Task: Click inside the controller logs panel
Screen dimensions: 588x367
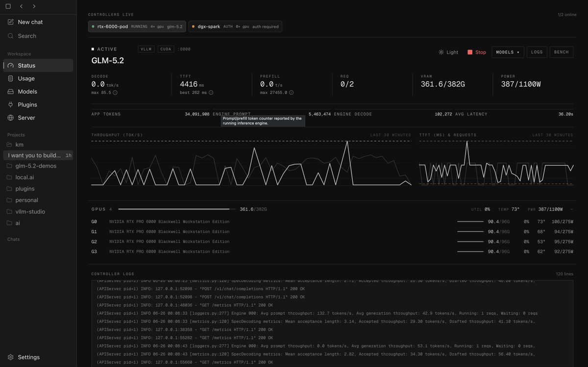Action: click(x=332, y=323)
